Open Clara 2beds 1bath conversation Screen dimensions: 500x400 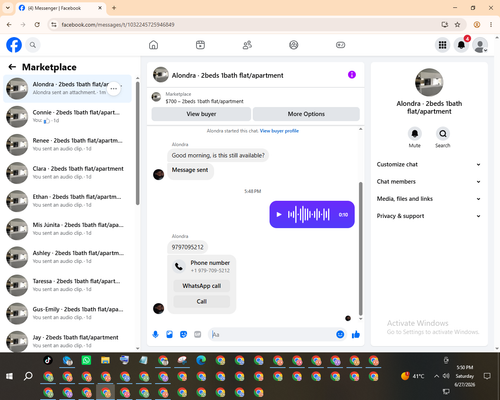(68, 173)
